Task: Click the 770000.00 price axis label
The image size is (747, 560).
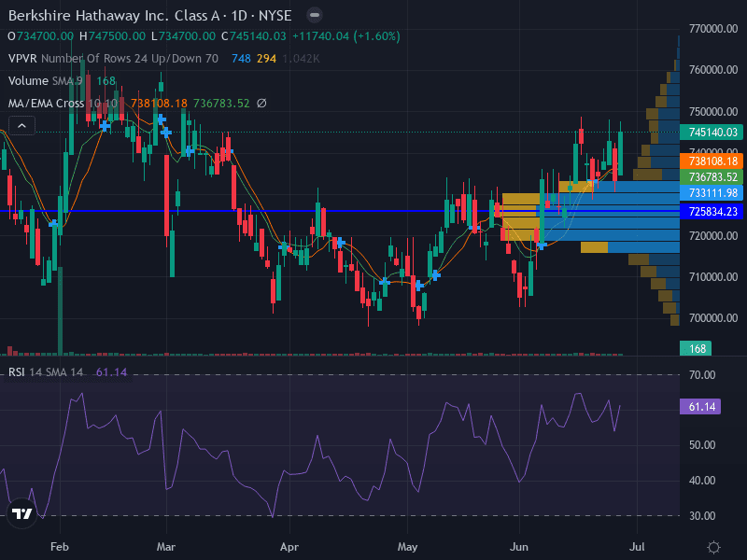Action: pyautogui.click(x=713, y=29)
